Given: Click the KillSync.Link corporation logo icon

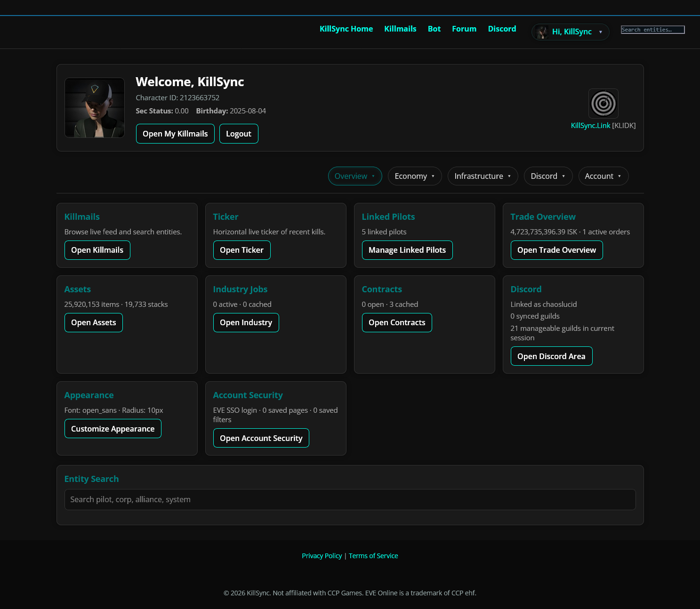Looking at the screenshot, I should click(603, 104).
